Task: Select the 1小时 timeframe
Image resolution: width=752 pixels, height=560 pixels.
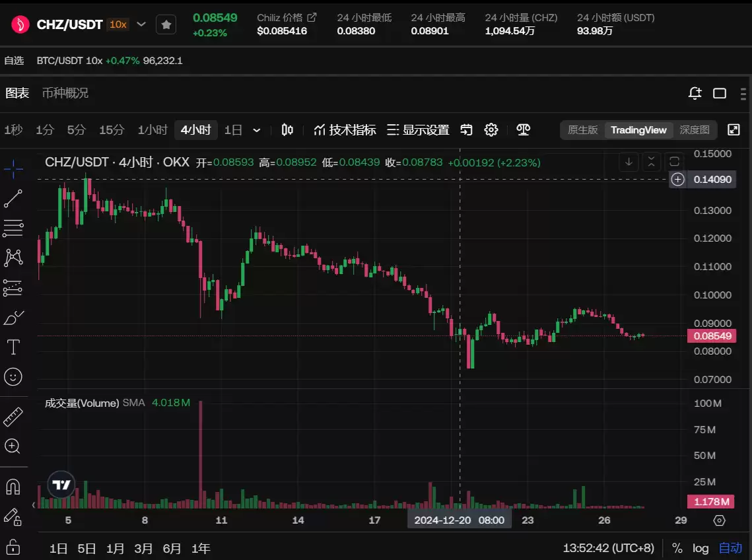Action: 153,130
